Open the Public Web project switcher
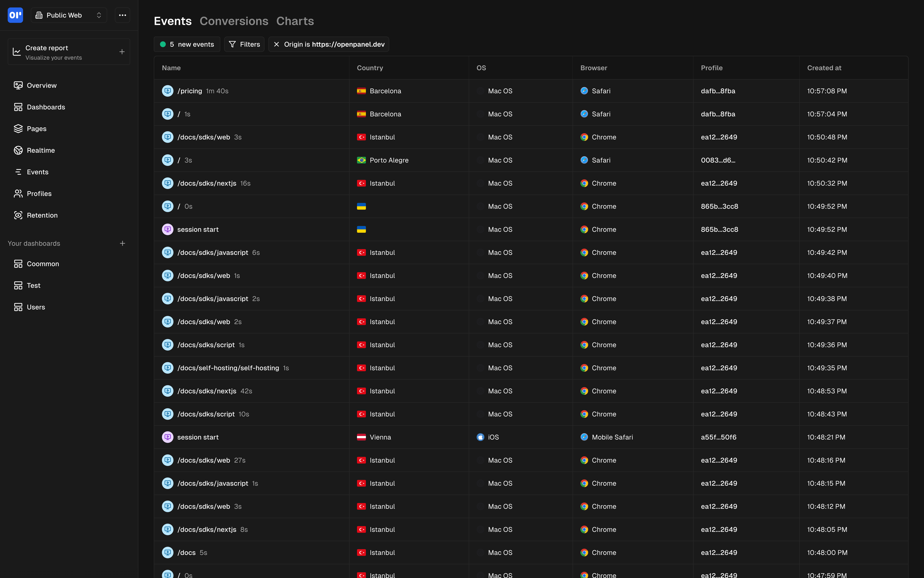 pyautogui.click(x=69, y=15)
